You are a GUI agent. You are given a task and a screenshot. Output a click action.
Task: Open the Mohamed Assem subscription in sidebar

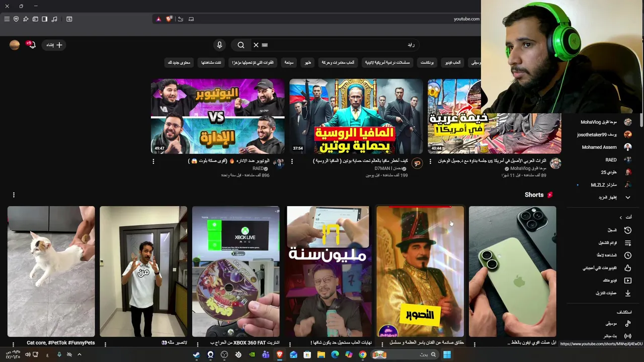pyautogui.click(x=604, y=147)
